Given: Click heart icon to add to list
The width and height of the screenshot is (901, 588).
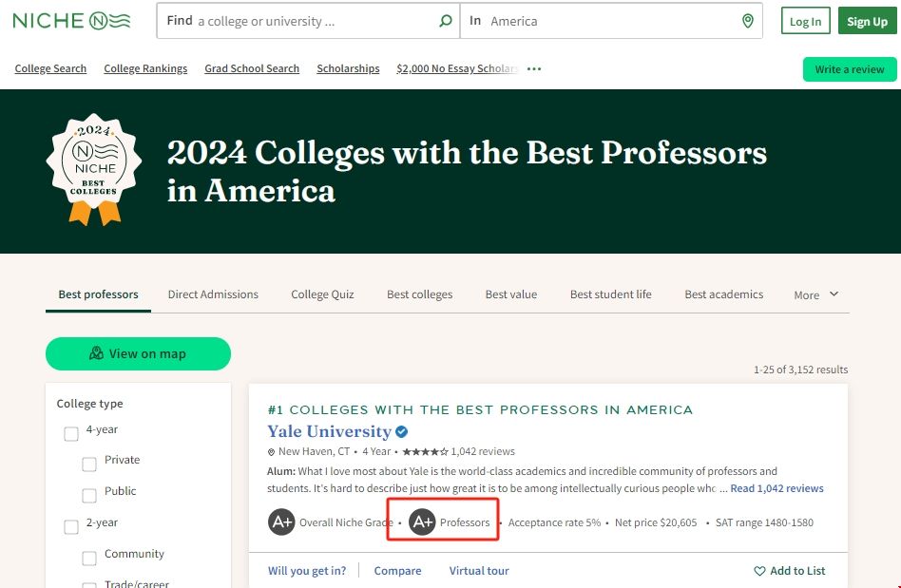Looking at the screenshot, I should pos(759,571).
